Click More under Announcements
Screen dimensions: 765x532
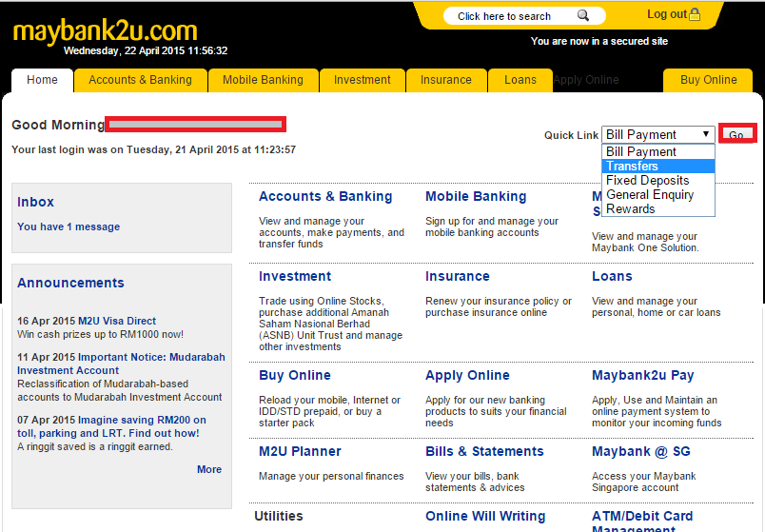[209, 469]
